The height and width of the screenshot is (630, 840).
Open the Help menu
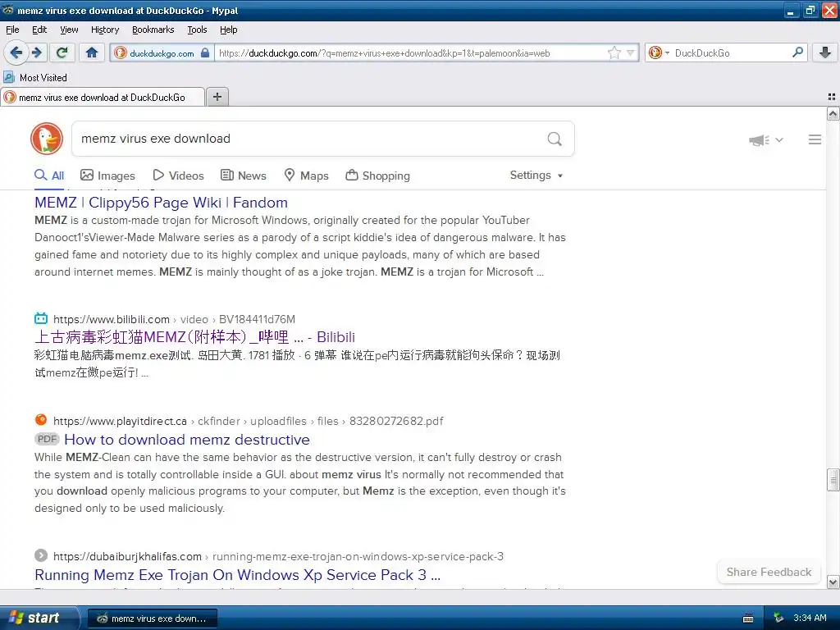(228, 30)
